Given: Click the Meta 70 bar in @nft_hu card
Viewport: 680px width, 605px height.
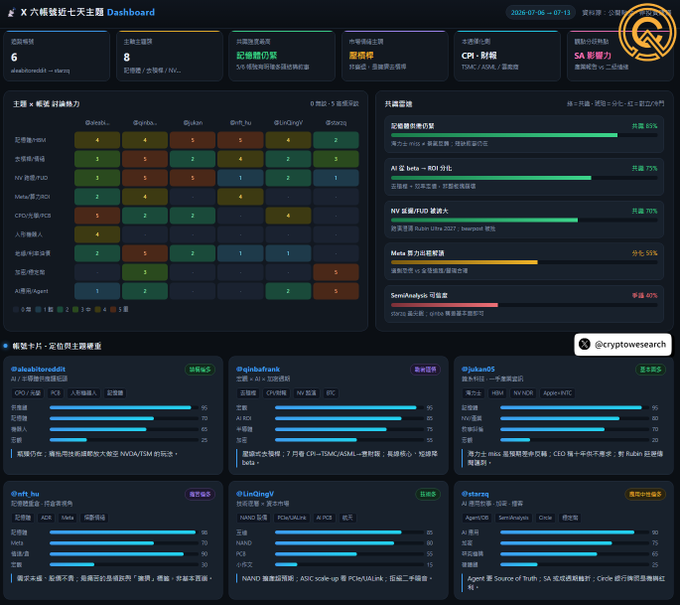Looking at the screenshot, I should [124, 543].
